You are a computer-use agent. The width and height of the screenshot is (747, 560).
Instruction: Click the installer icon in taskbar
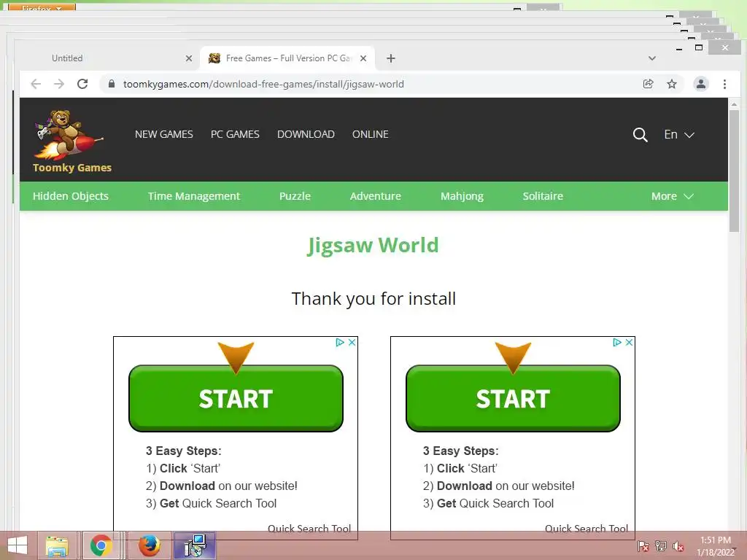195,545
